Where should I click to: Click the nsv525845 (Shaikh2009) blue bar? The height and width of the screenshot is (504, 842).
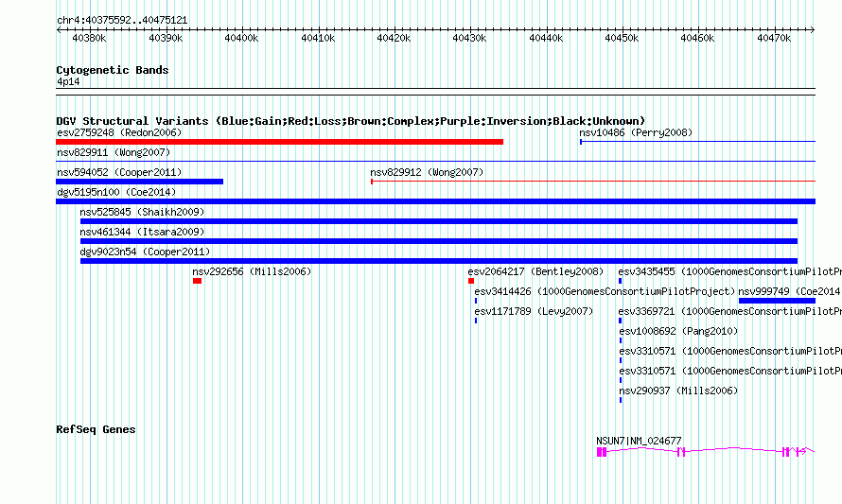click(439, 221)
